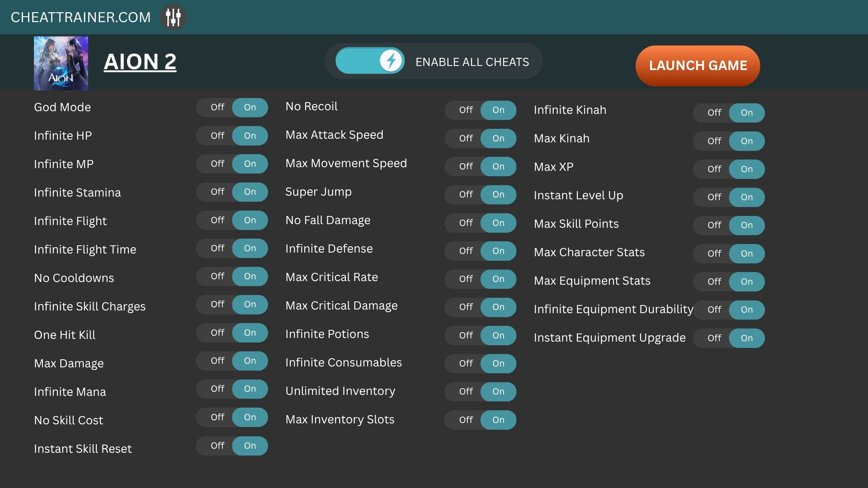Set Max Skill Points On
The height and width of the screenshot is (488, 868).
coord(747,225)
